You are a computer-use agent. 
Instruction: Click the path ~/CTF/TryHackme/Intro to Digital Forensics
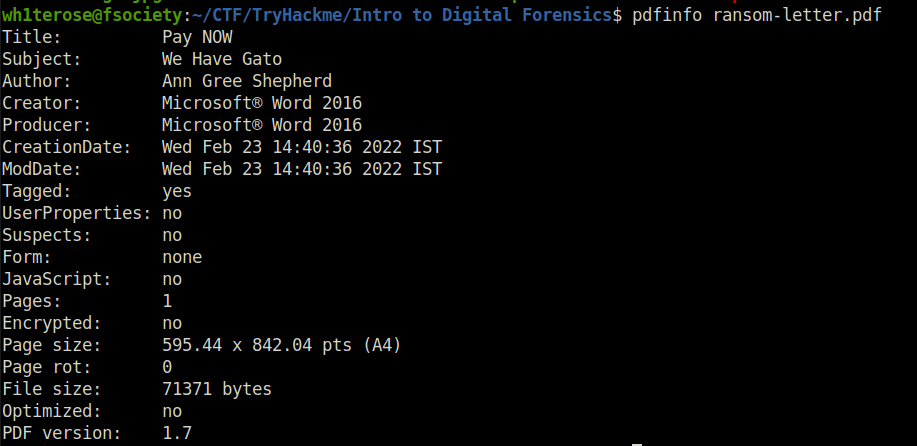coord(402,15)
